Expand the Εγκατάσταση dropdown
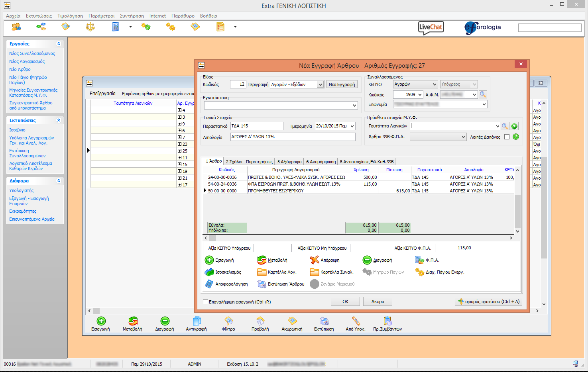The width and height of the screenshot is (588, 372). pos(354,106)
